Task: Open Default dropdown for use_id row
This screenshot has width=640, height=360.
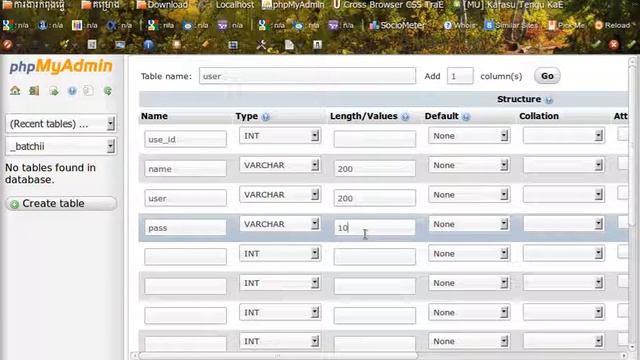Action: tap(469, 136)
